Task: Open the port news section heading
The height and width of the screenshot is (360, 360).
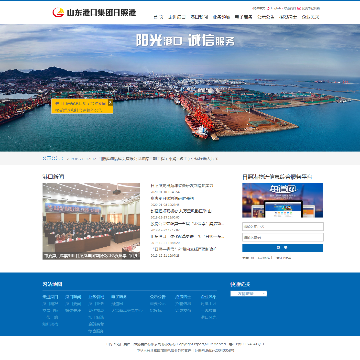Action: coord(53,177)
